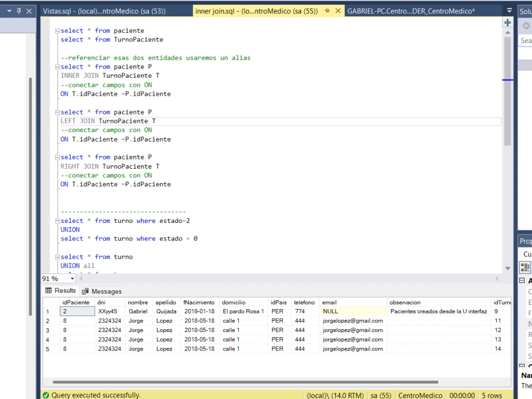Click the fNacimiento column header
The width and height of the screenshot is (532, 399).
click(200, 302)
